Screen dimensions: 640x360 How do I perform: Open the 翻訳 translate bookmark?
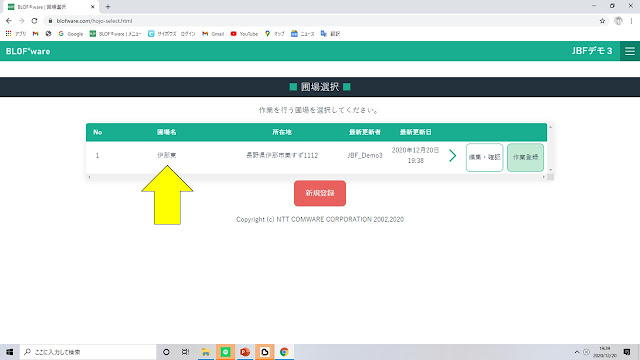pos(330,33)
